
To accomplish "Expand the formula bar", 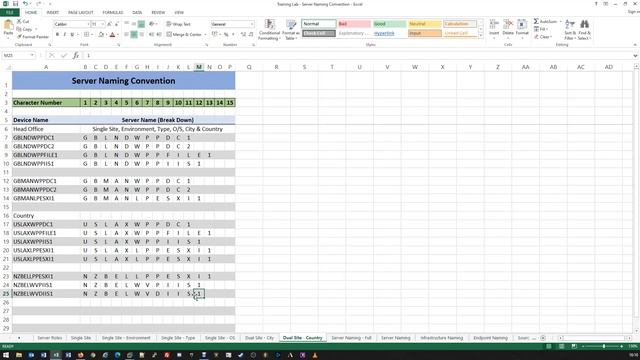I will coord(635,56).
